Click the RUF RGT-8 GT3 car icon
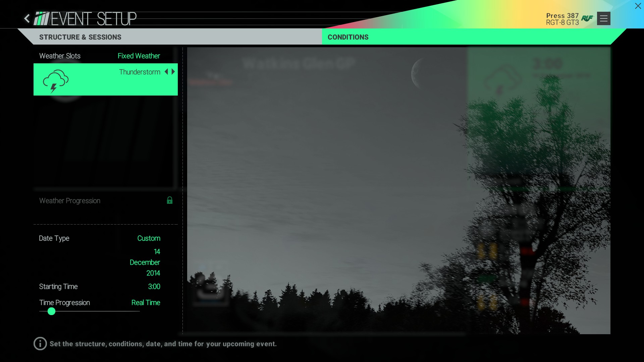Screen dimensions: 644x362 click(587, 18)
